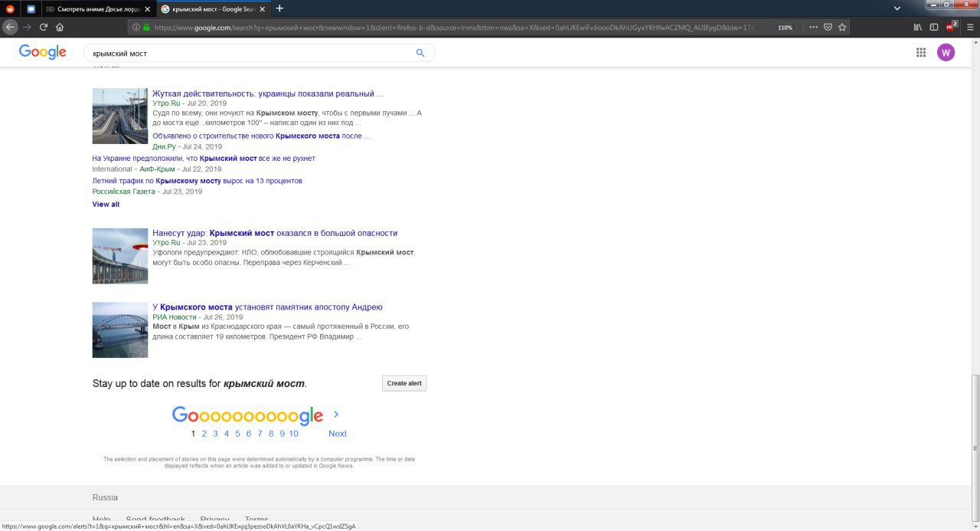Click the АиФ-Крым source label
980x531 pixels.
click(x=157, y=169)
